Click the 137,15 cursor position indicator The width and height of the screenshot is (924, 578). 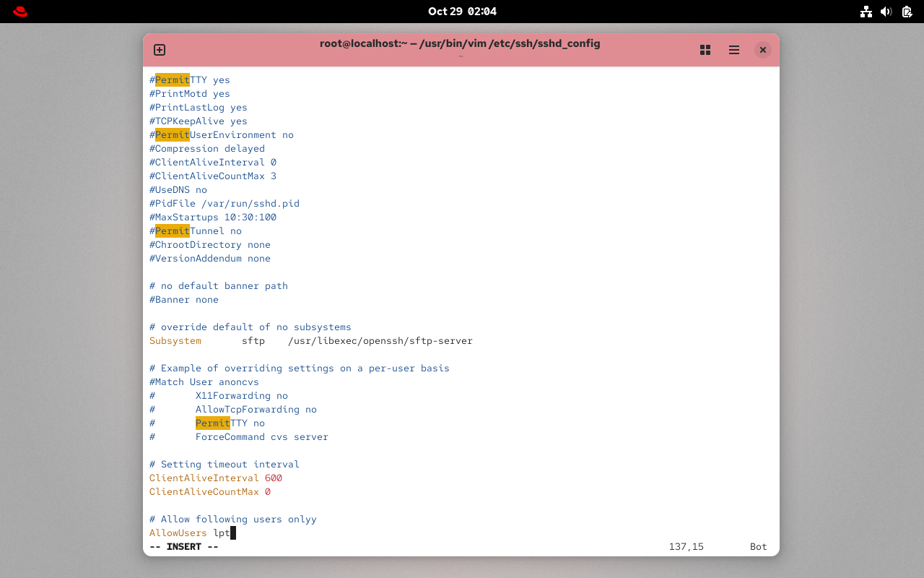[x=686, y=547]
